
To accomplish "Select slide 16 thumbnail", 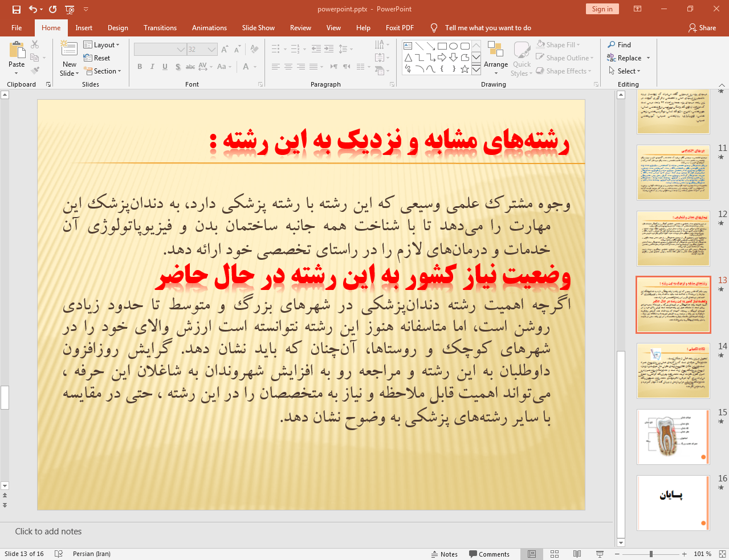I will point(673,503).
